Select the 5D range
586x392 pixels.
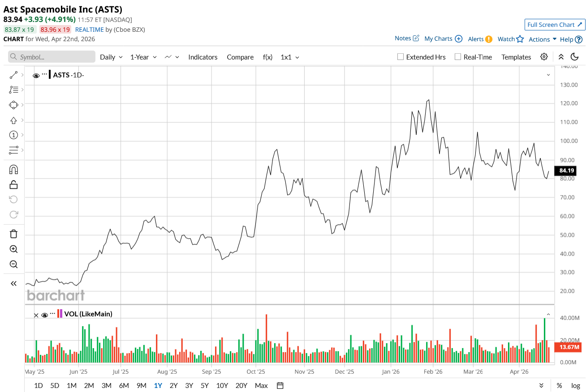[x=55, y=385]
